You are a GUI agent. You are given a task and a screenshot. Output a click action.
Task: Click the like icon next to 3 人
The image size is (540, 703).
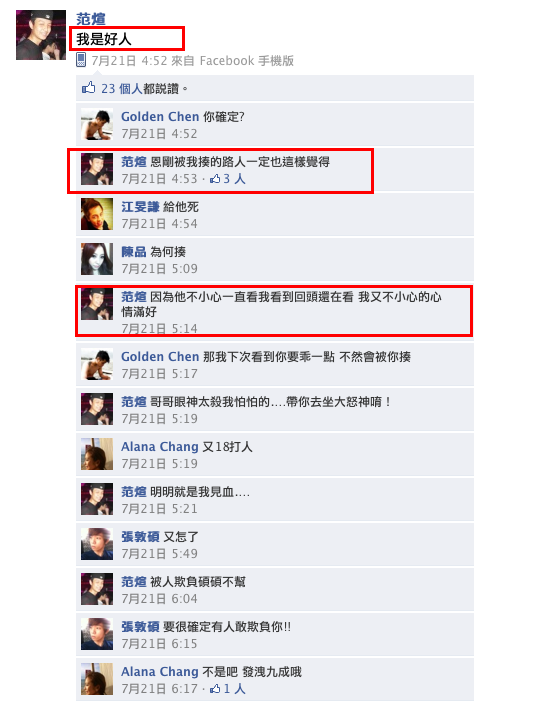tap(215, 179)
